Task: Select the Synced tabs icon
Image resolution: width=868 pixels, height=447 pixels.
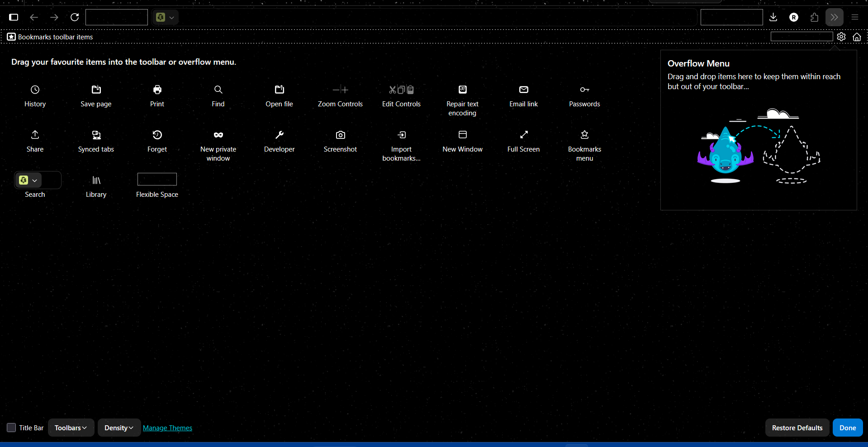Action: click(x=96, y=135)
